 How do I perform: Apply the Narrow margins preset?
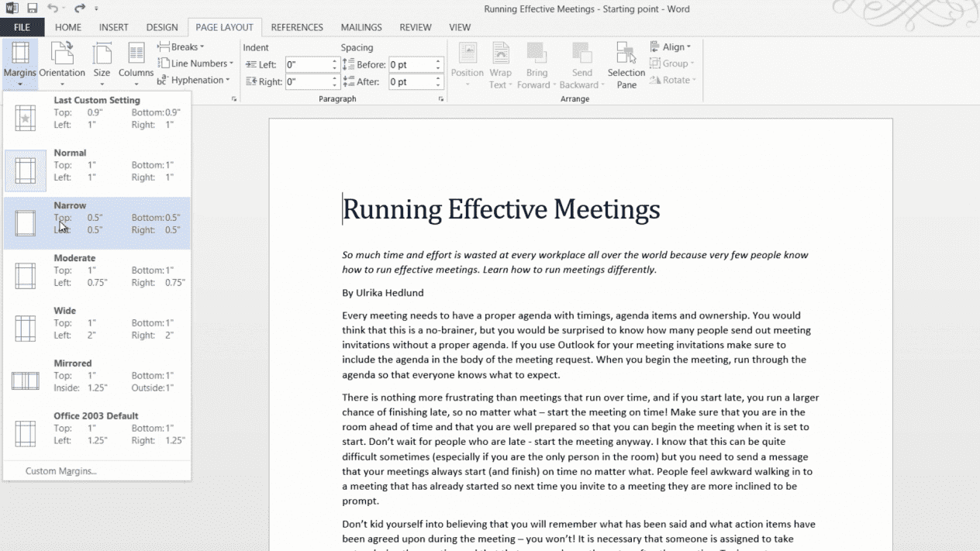click(97, 223)
